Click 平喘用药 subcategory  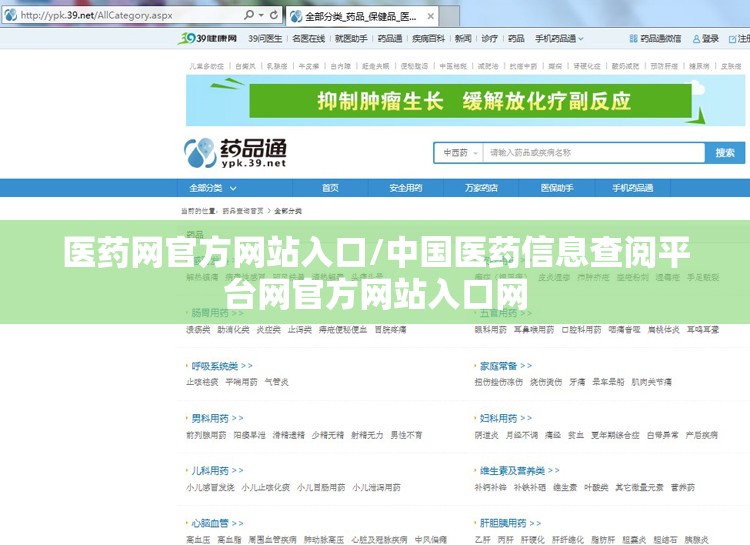pos(241,382)
